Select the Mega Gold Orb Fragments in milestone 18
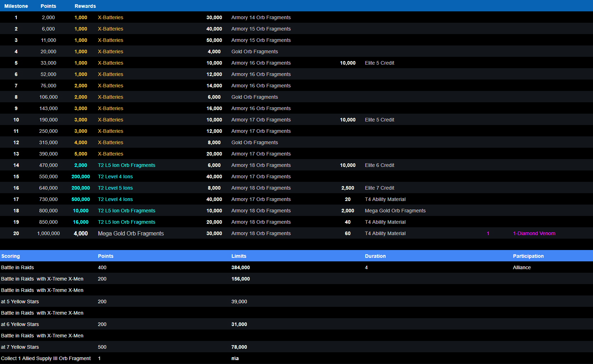This screenshot has height=364, width=593. click(395, 211)
